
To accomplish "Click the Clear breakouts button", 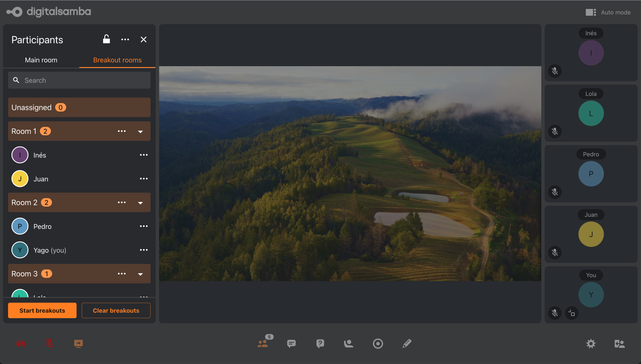I will click(116, 311).
